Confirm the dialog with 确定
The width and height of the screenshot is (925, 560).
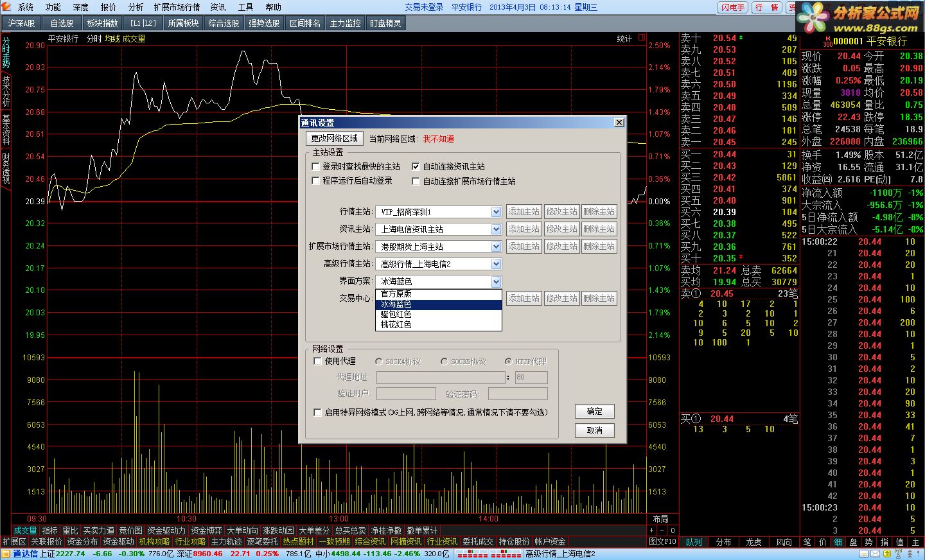click(x=595, y=412)
